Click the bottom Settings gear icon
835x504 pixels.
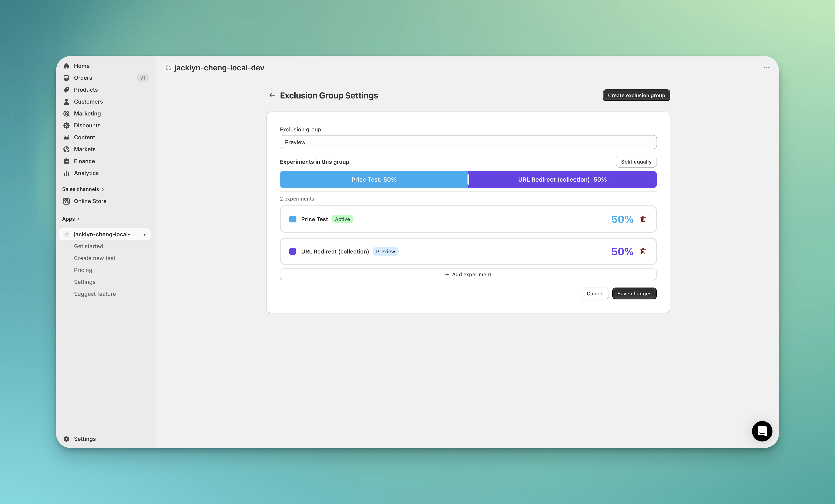(x=66, y=439)
